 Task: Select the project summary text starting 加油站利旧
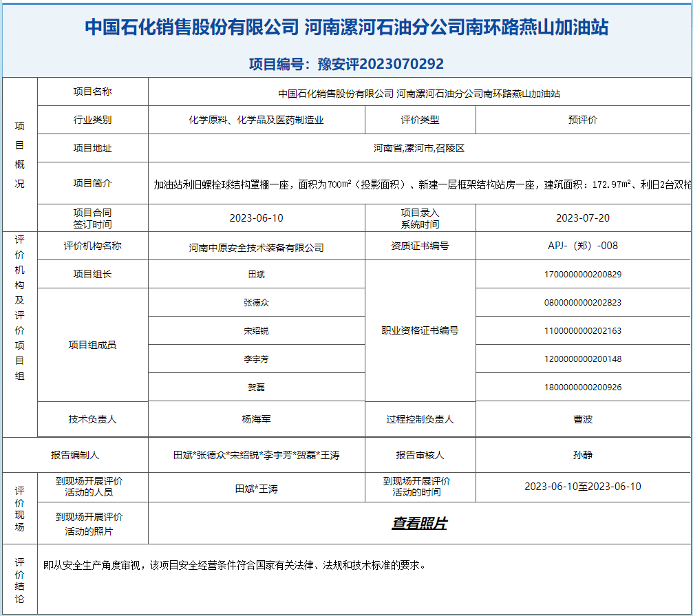[422, 184]
